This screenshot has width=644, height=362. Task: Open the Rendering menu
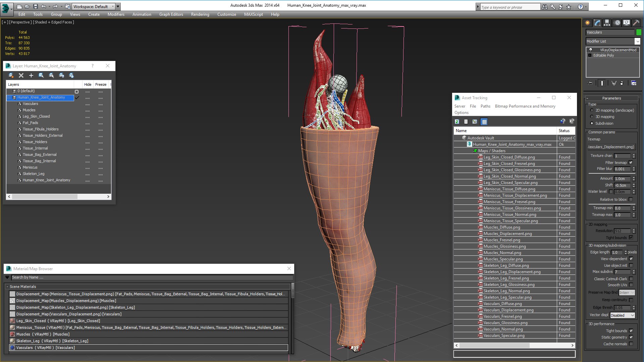click(200, 14)
